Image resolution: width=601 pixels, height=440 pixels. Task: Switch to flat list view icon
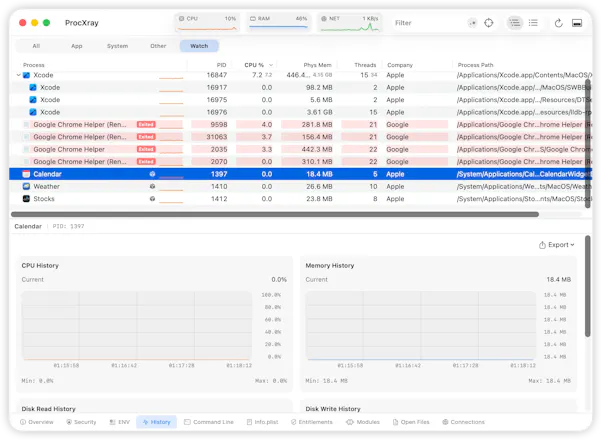533,23
